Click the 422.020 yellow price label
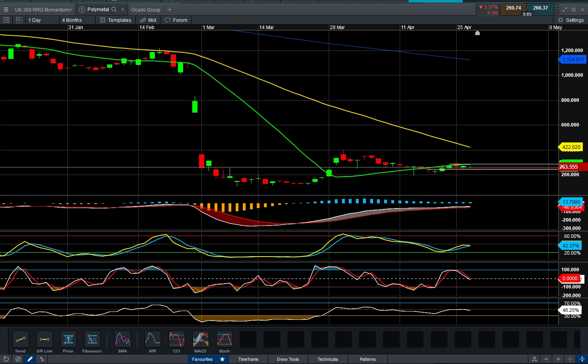The width and height of the screenshot is (588, 364). [x=571, y=147]
